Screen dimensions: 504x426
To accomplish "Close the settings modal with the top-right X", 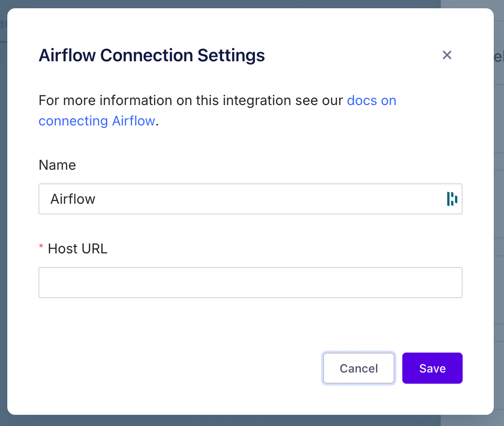I will click(x=447, y=55).
